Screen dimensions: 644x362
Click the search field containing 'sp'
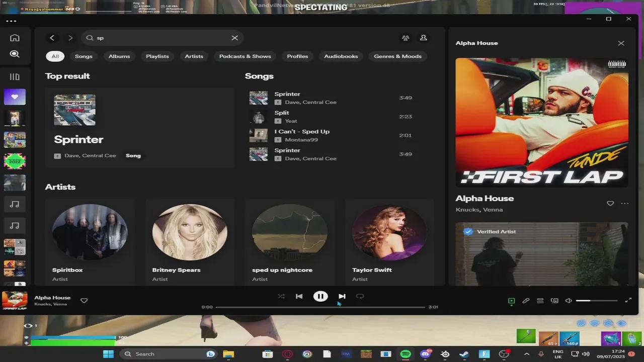(162, 38)
